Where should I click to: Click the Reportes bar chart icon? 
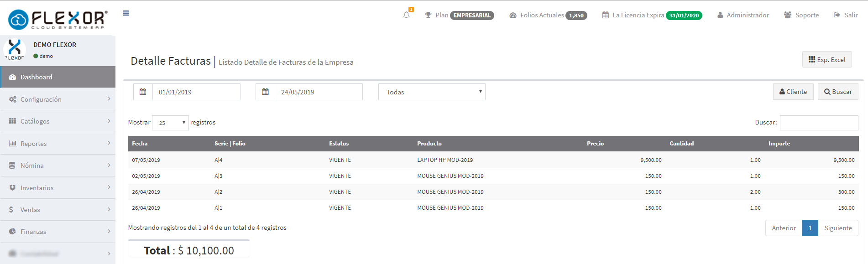pyautogui.click(x=12, y=144)
